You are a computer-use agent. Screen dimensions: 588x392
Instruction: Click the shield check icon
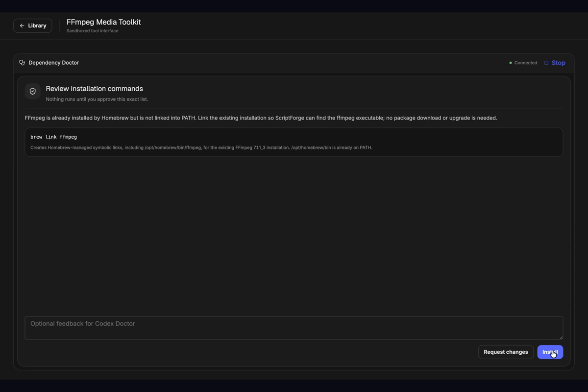(33, 91)
